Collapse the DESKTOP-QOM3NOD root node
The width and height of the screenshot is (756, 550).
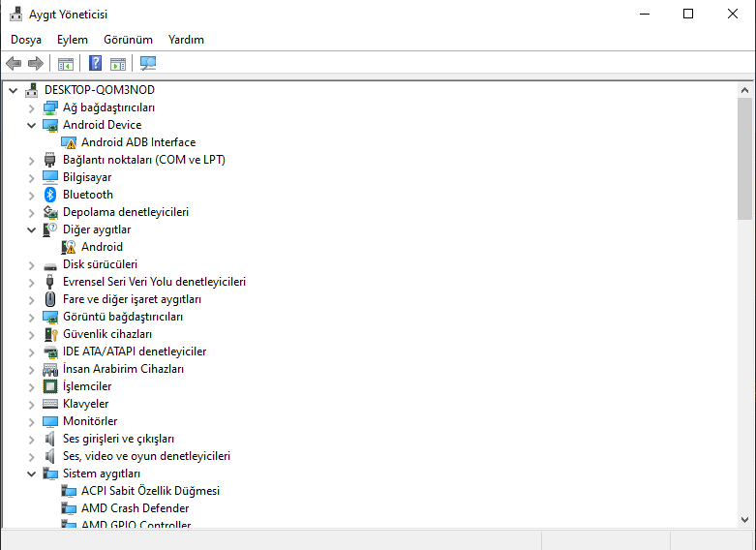[13, 90]
